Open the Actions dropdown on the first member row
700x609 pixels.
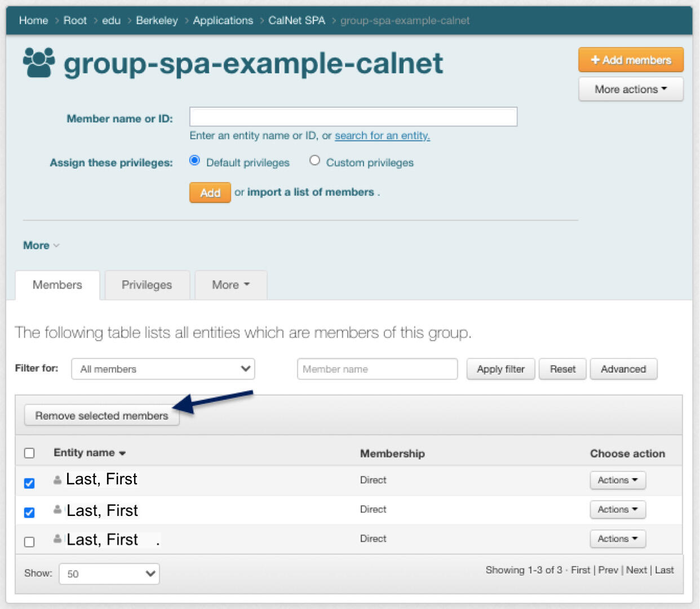[617, 480]
